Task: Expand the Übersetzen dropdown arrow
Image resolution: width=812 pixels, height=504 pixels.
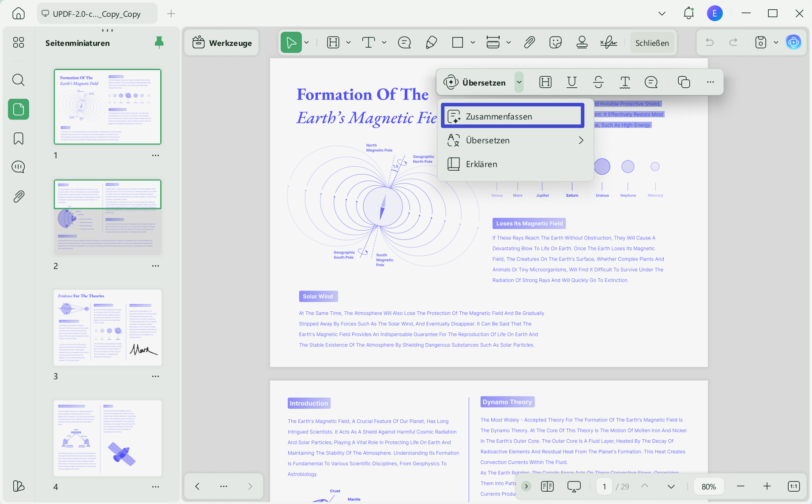Action: point(519,82)
